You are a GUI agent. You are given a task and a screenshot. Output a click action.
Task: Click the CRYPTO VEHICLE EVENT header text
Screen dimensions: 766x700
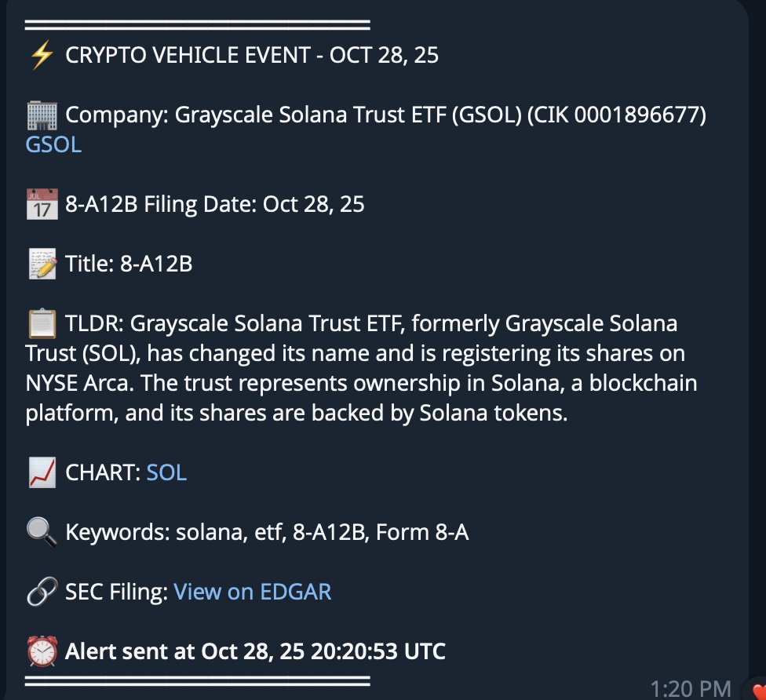click(x=251, y=56)
